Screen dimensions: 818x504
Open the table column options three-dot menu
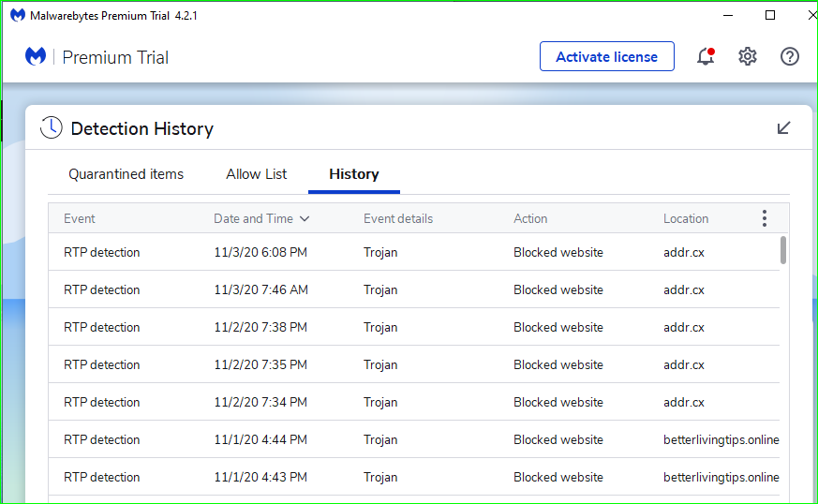click(765, 218)
